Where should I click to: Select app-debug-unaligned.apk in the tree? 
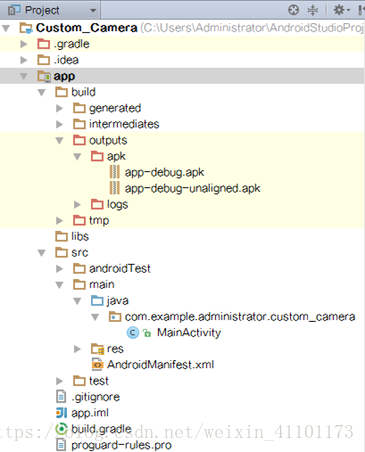(192, 189)
